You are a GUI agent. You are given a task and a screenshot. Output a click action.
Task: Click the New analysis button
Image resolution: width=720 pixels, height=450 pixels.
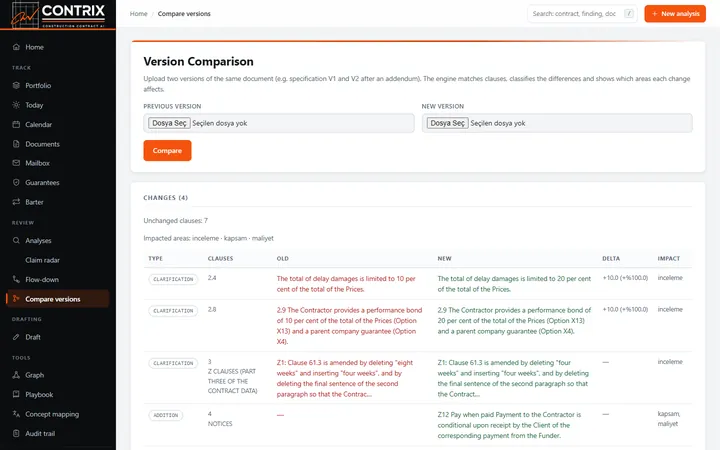(x=675, y=14)
